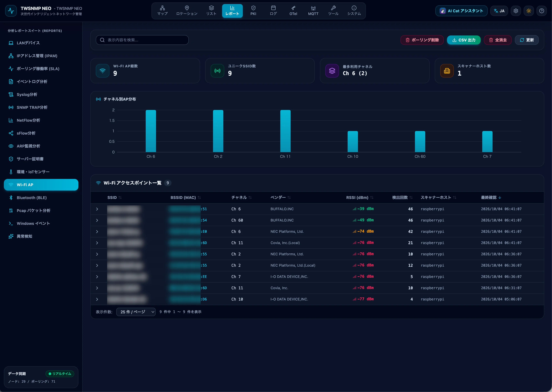Screen dimensions: 552x392
Task: Open the マップ tab
Action: click(162, 11)
